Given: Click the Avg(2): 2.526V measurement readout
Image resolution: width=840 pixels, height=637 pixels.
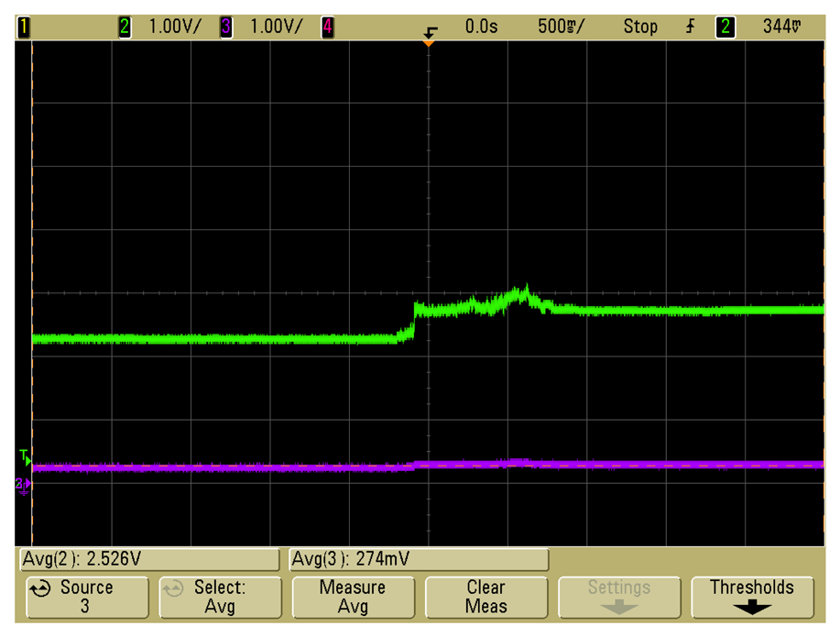Looking at the screenshot, I should (148, 559).
